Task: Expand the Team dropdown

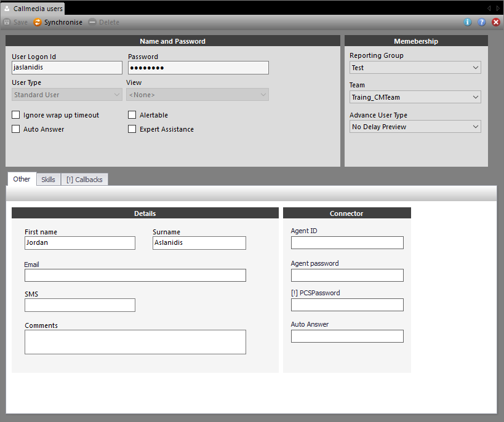Action: pos(415,97)
